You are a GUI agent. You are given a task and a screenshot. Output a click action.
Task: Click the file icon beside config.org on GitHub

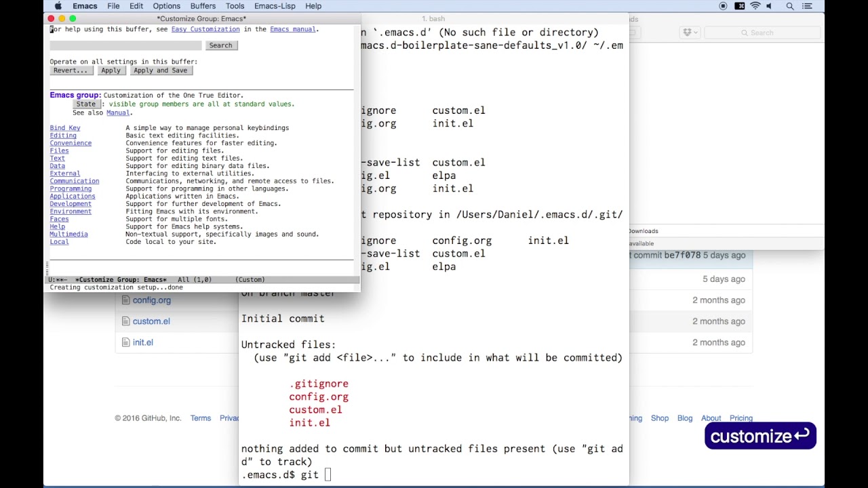125,300
